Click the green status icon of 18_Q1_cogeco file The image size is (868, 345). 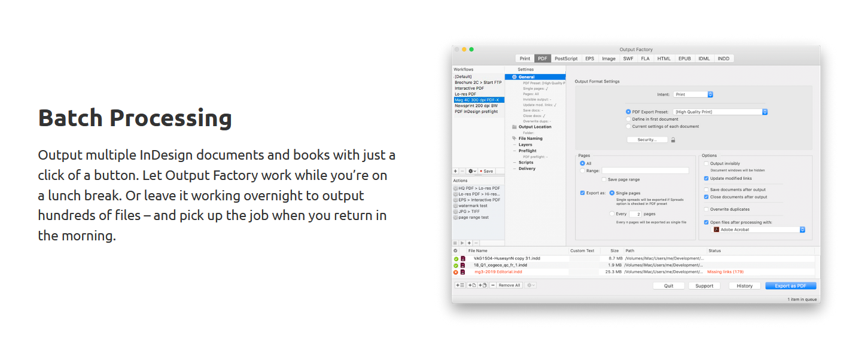coord(456,265)
